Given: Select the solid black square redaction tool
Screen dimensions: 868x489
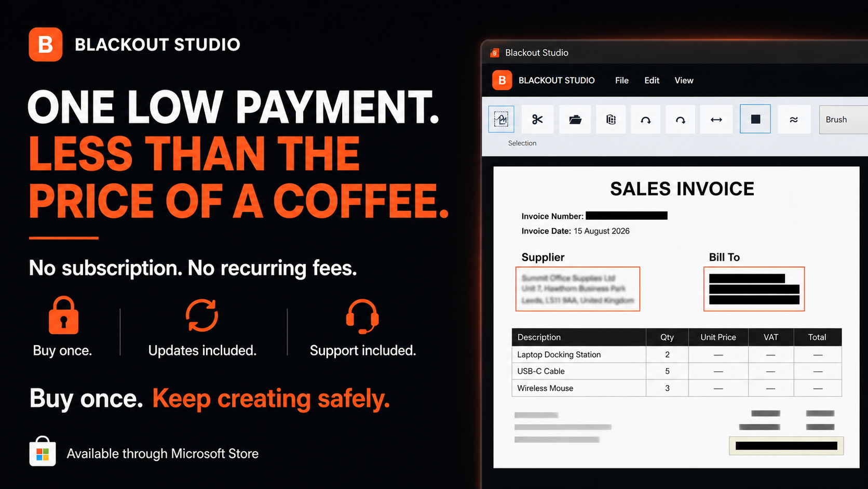Looking at the screenshot, I should pos(755,120).
